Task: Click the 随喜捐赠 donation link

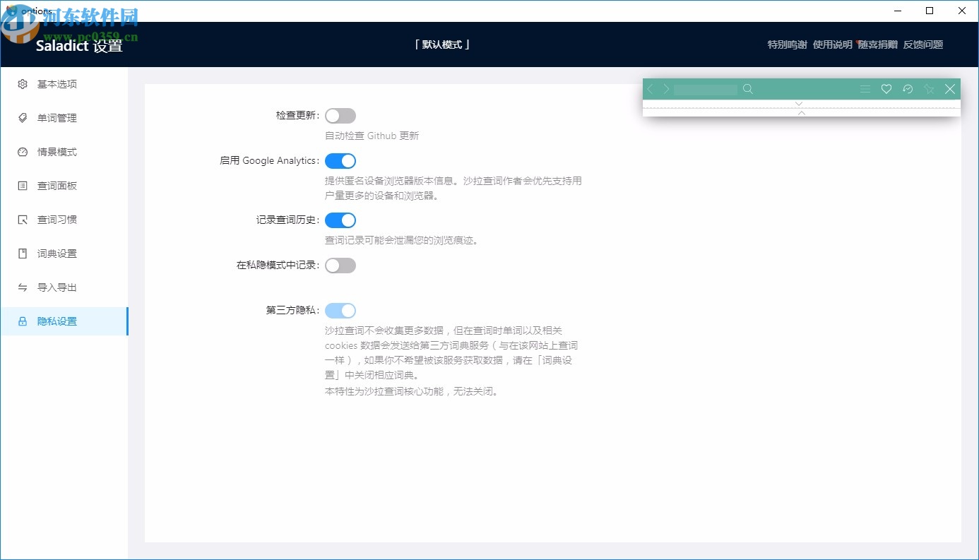Action: coord(877,44)
